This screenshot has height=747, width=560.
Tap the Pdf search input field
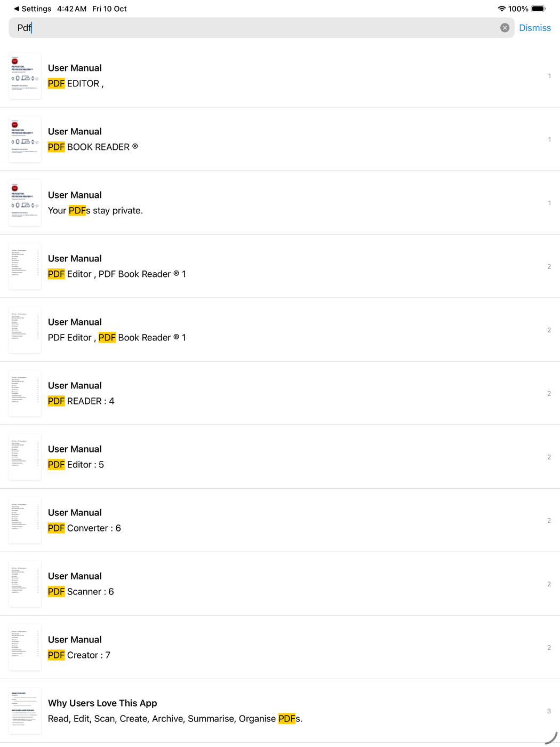click(x=256, y=28)
